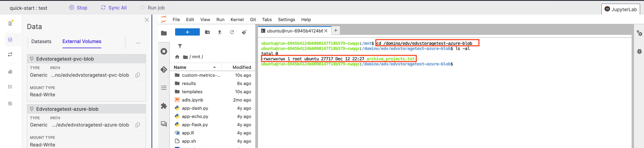The width and height of the screenshot is (644, 148).
Task: Select app-dash.py file
Action: (213, 108)
